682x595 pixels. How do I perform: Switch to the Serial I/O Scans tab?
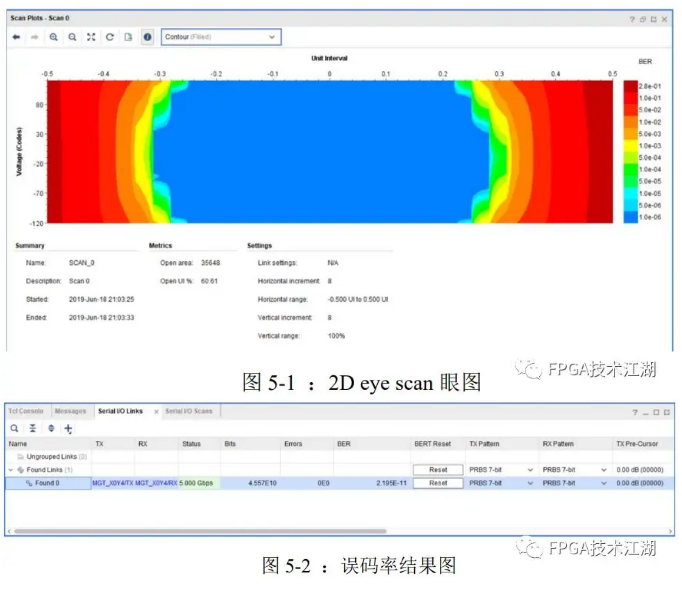pos(189,411)
